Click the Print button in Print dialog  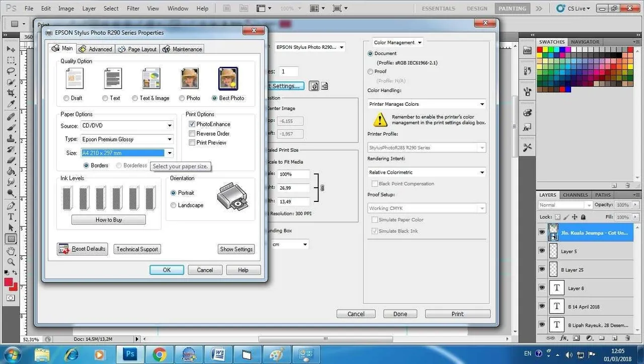[x=457, y=314]
